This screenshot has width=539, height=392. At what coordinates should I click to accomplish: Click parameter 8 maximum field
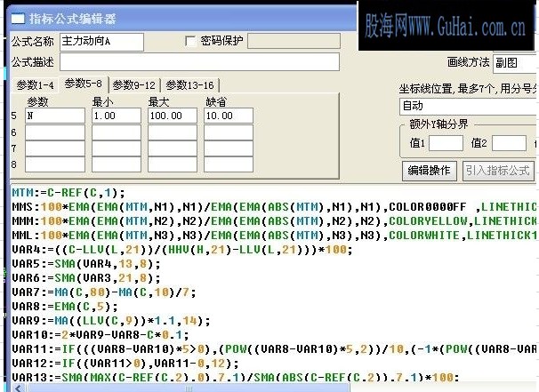coord(173,164)
